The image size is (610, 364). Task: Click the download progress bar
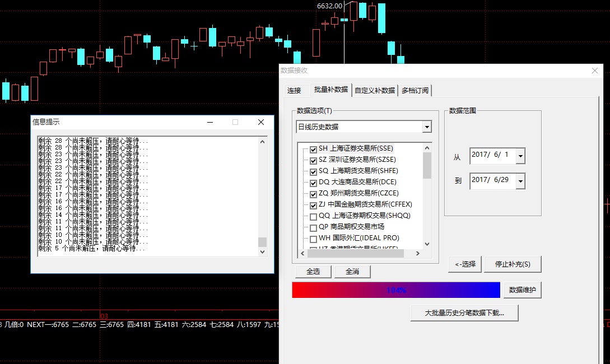point(395,290)
